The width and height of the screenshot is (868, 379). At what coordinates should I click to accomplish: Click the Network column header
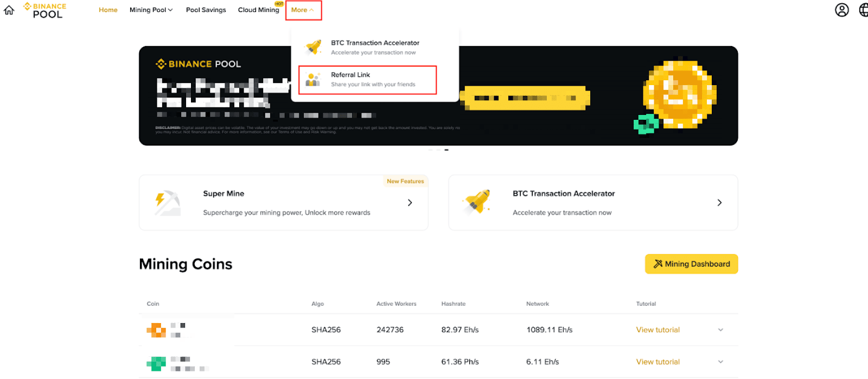[537, 304]
